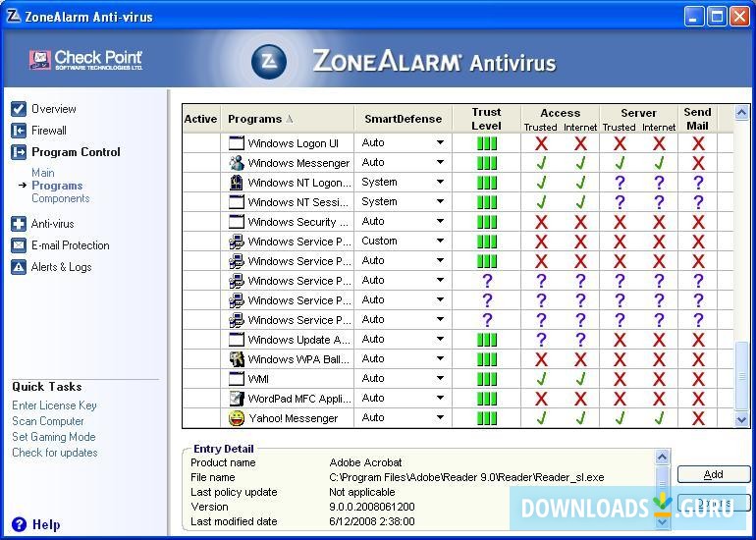756x540 pixels.
Task: Select the Programs subpage
Action: (57, 186)
